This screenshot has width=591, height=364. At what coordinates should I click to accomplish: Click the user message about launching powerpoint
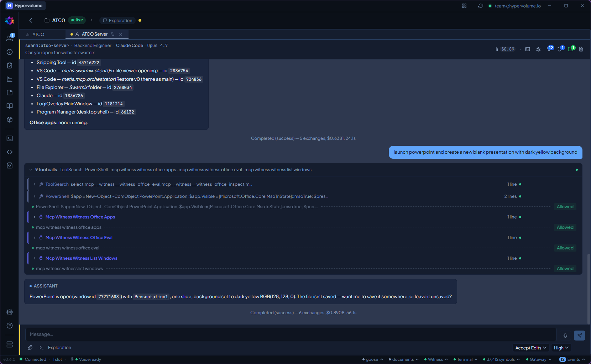pyautogui.click(x=486, y=152)
